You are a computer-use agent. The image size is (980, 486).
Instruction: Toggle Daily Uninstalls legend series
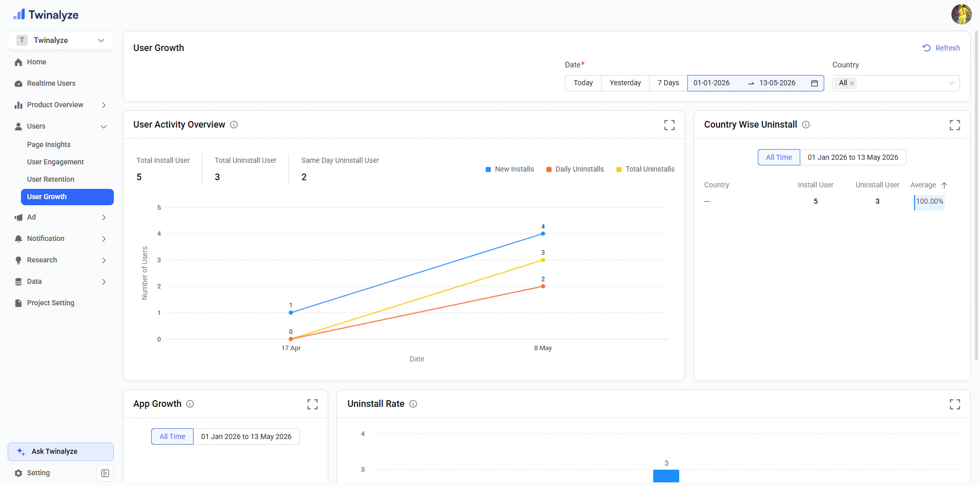point(575,169)
